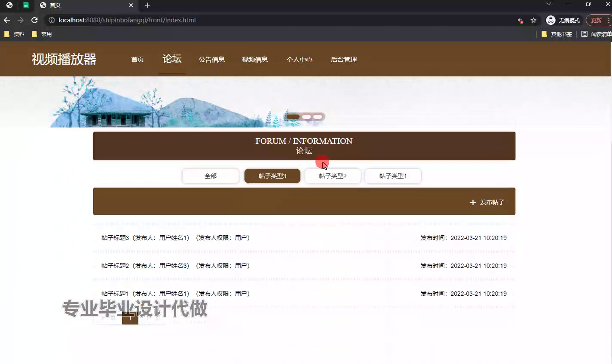Switch to the green spreadsheet pinned tab

[x=26, y=5]
